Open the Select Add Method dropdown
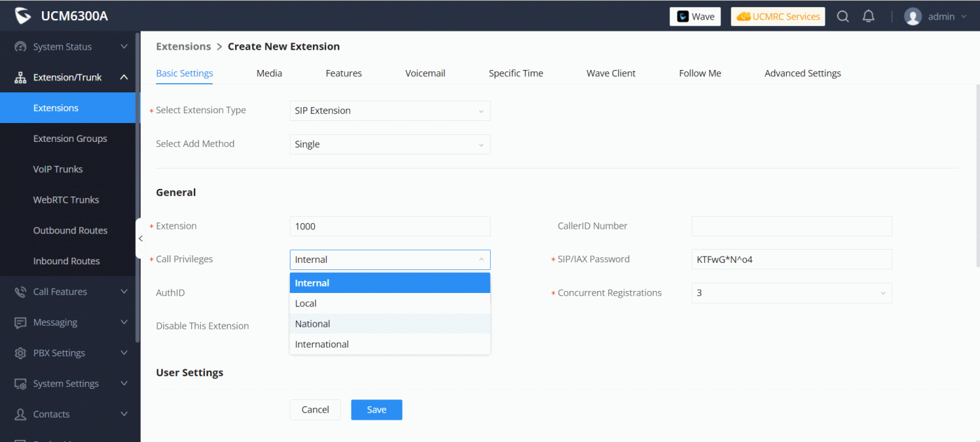The image size is (980, 442). point(389,144)
